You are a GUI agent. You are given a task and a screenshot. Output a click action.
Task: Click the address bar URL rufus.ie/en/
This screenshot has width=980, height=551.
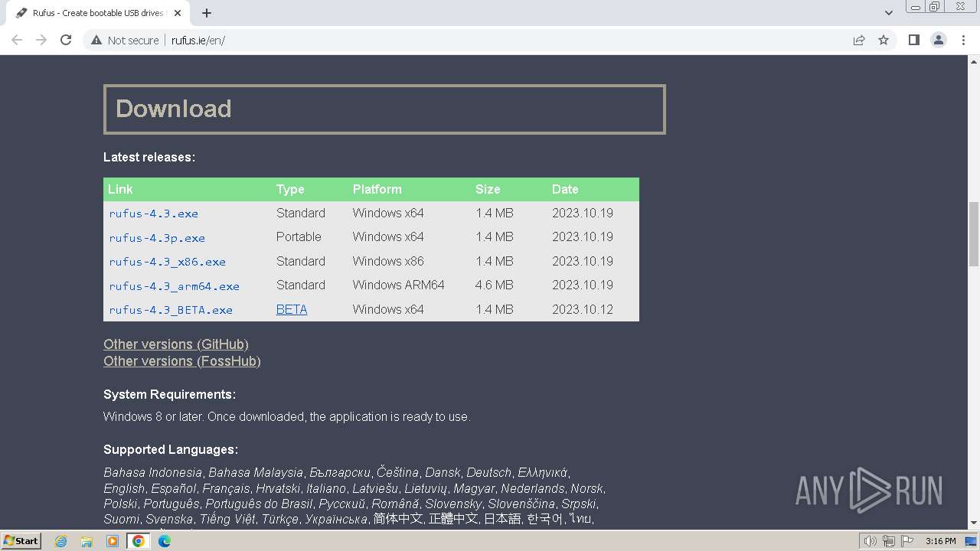(x=198, y=41)
